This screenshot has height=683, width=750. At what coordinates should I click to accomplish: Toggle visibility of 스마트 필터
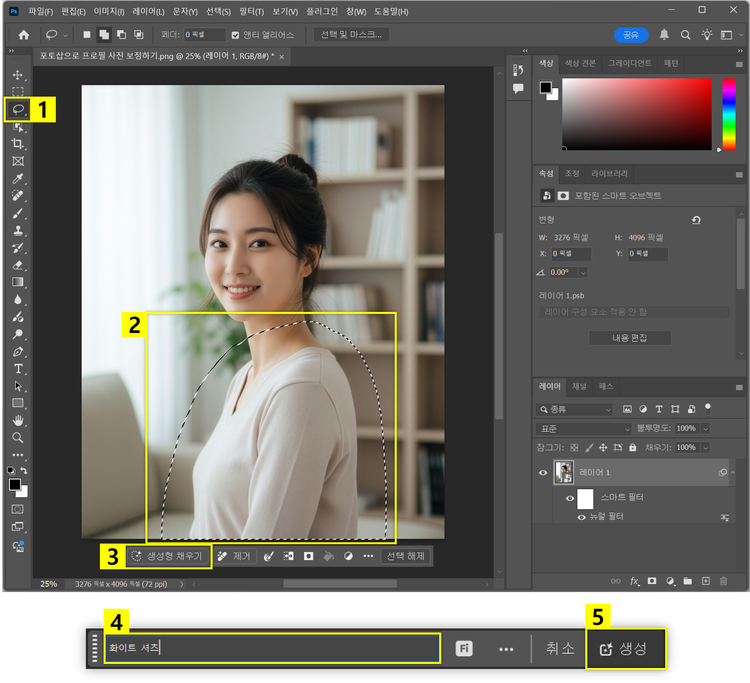[x=570, y=497]
